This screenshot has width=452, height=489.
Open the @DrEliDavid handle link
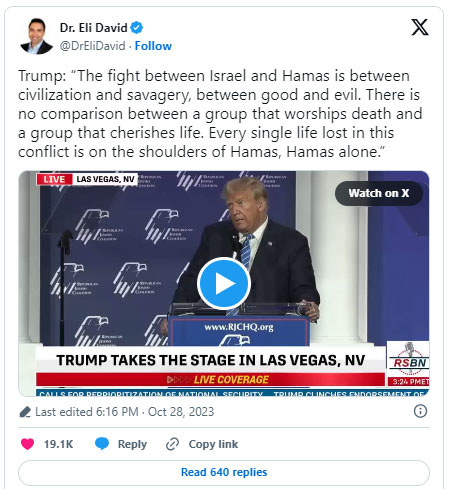click(93, 46)
